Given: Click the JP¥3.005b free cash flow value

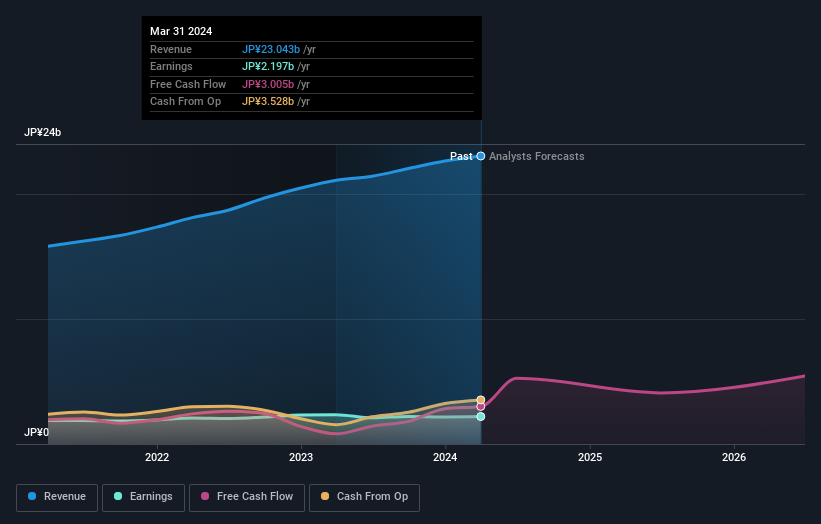Looking at the screenshot, I should 268,84.
